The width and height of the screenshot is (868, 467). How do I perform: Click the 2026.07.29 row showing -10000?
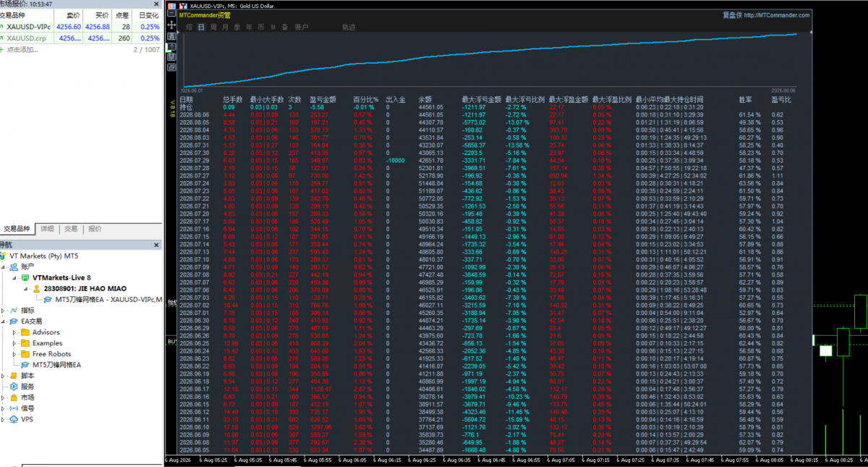coord(486,161)
